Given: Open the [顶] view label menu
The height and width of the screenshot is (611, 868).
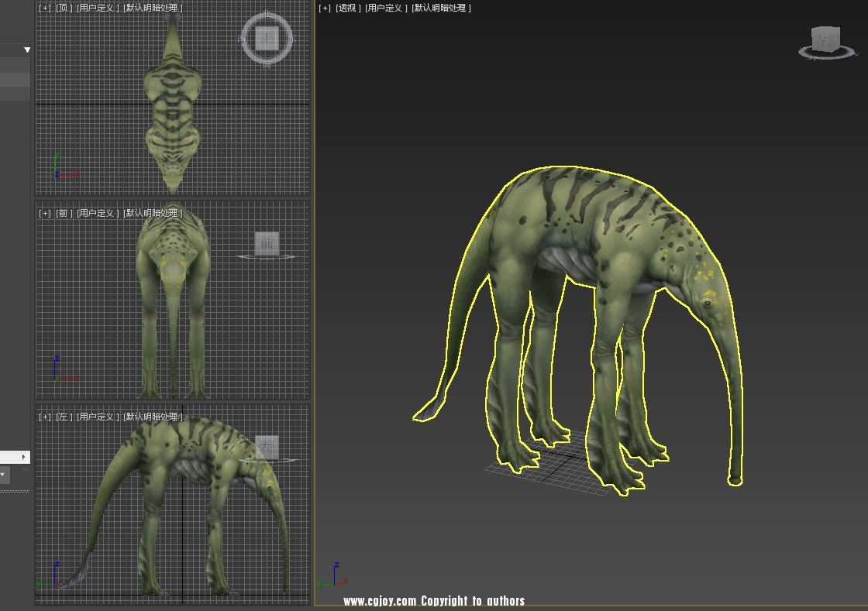Looking at the screenshot, I should click(x=64, y=8).
